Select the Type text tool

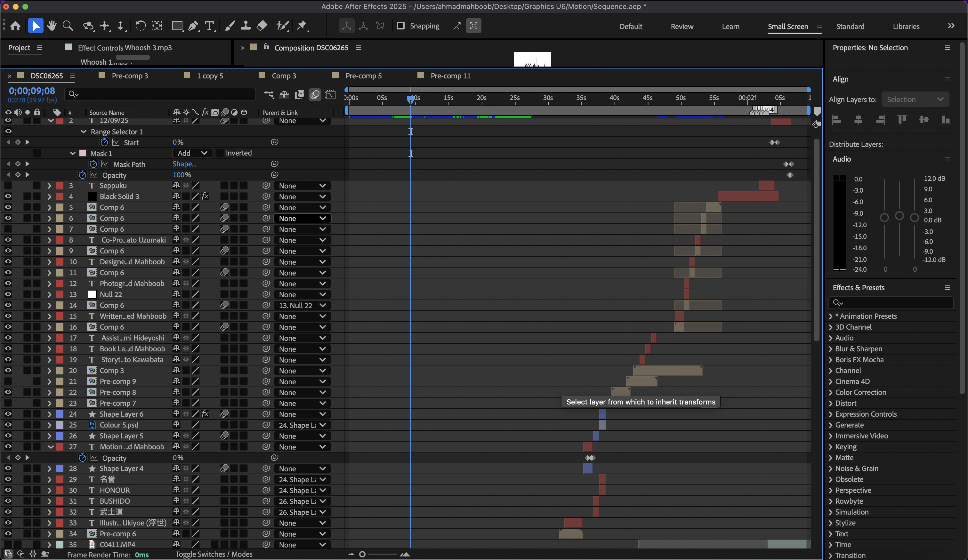(209, 26)
